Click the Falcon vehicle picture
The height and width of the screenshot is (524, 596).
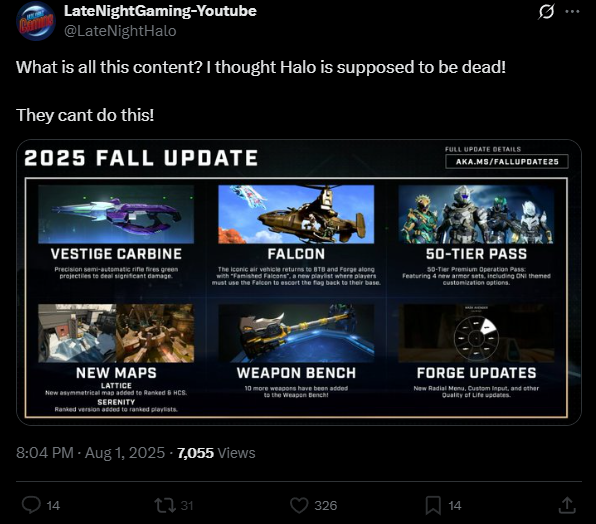[x=296, y=214]
